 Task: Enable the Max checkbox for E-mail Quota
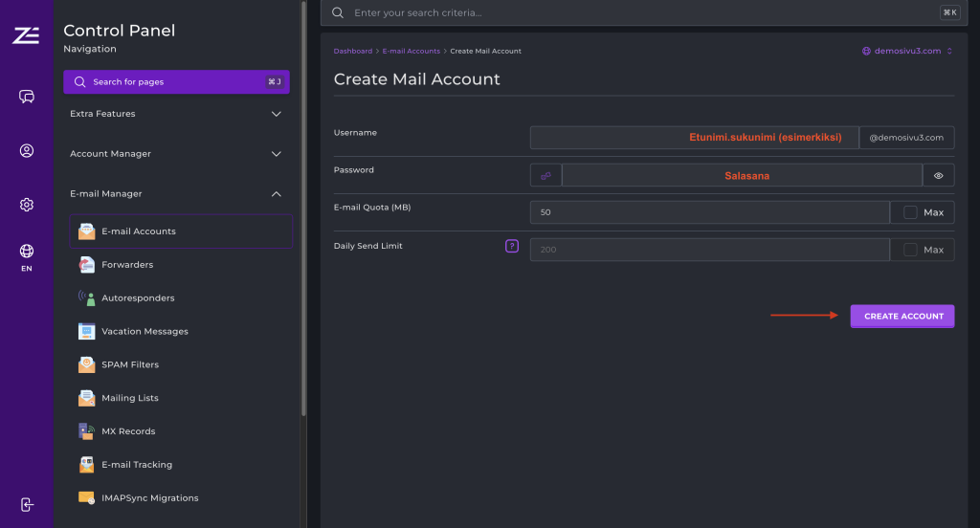pos(910,212)
